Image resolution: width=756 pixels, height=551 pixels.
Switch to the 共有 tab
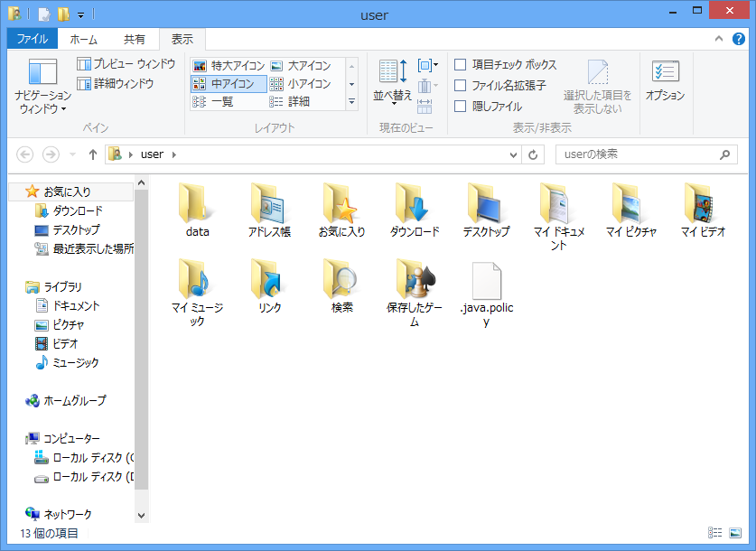[x=134, y=39]
